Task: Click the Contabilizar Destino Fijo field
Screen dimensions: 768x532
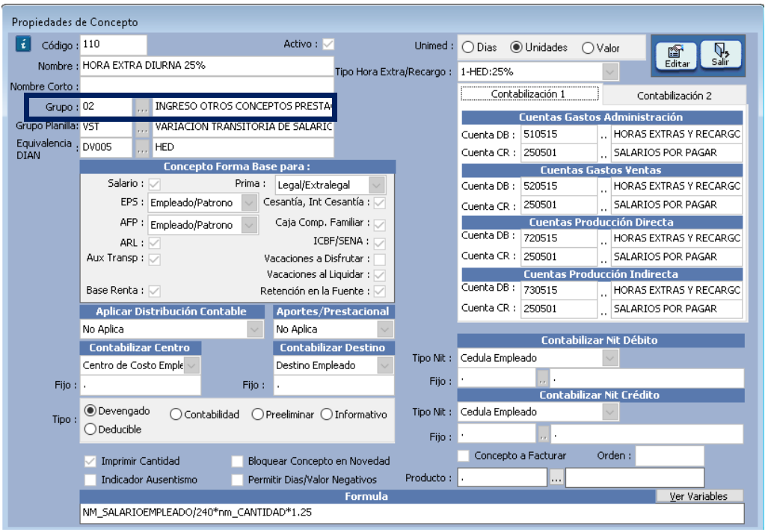Action: (x=334, y=386)
